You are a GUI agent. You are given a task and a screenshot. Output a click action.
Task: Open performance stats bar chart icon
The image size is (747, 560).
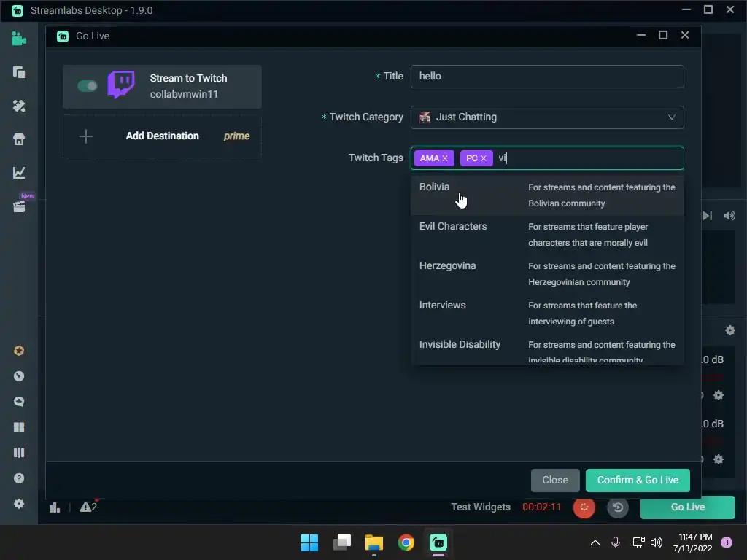click(55, 507)
